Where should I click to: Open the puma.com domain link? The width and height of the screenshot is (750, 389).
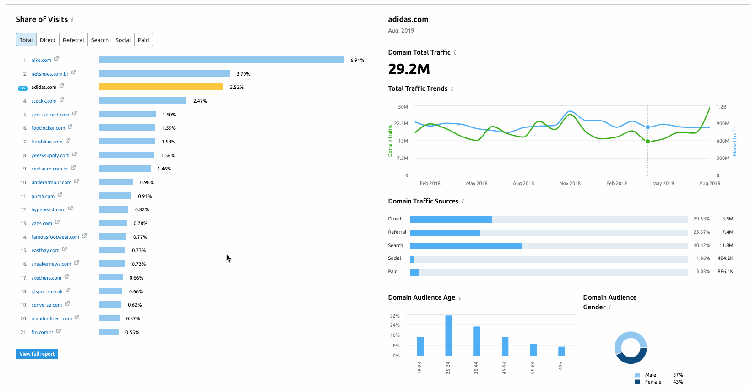coord(43,196)
